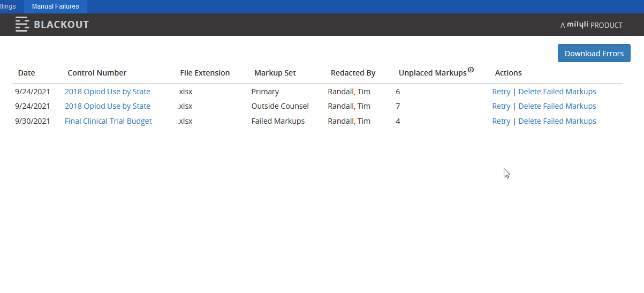The height and width of the screenshot is (293, 644).
Task: Click the Blackout logo icon
Action: [22, 25]
